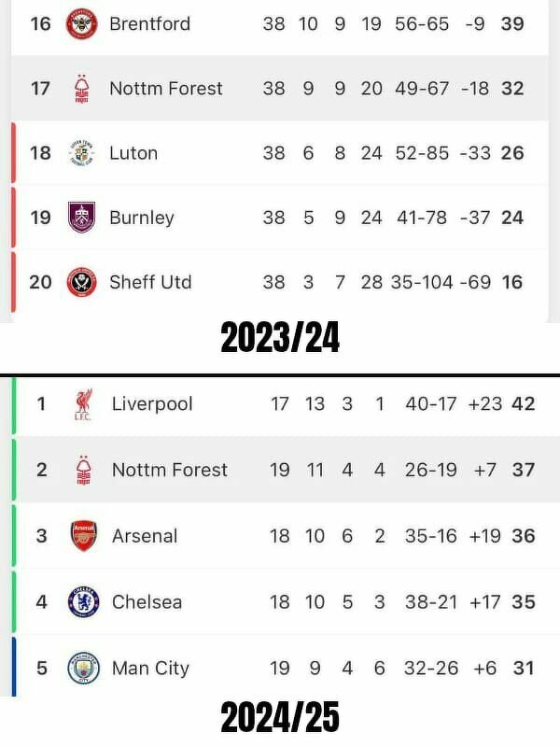Viewport: 560px width, 747px height.
Task: Select Burnley's position number 19
Action: (x=40, y=218)
